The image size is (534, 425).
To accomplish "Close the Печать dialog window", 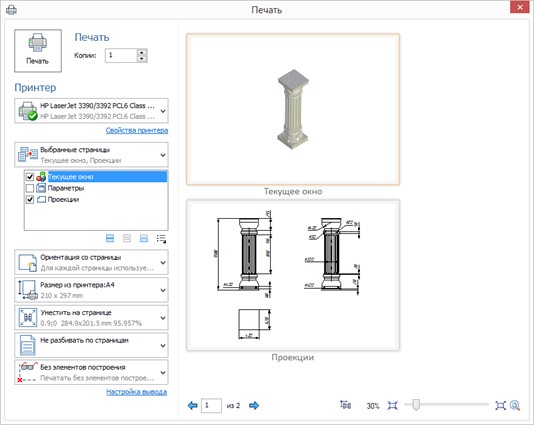I will coord(520,7).
